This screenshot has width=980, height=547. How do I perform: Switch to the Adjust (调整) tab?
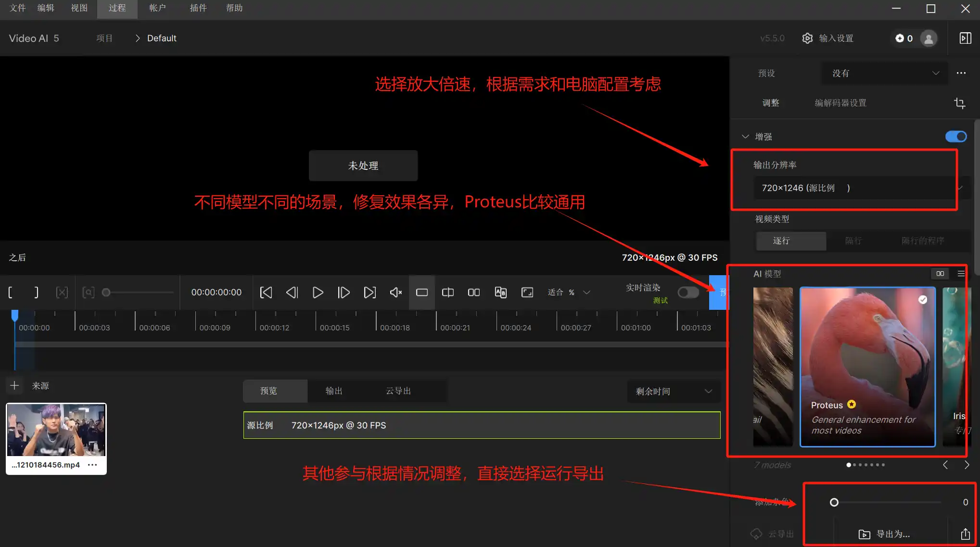click(771, 103)
